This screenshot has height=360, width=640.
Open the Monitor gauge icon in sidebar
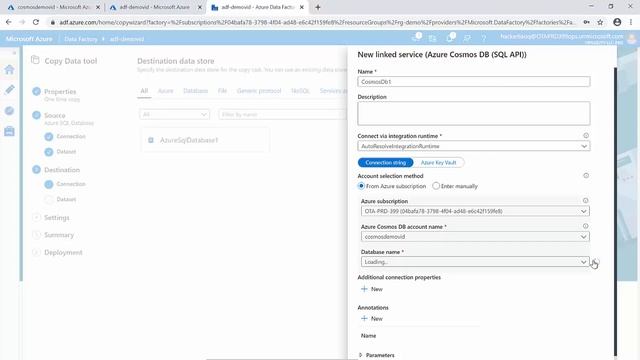click(x=9, y=111)
